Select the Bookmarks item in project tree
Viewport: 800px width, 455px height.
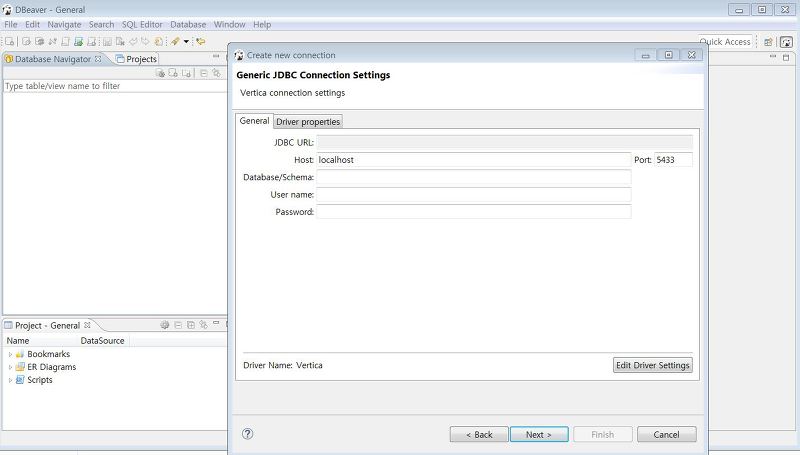tap(48, 354)
